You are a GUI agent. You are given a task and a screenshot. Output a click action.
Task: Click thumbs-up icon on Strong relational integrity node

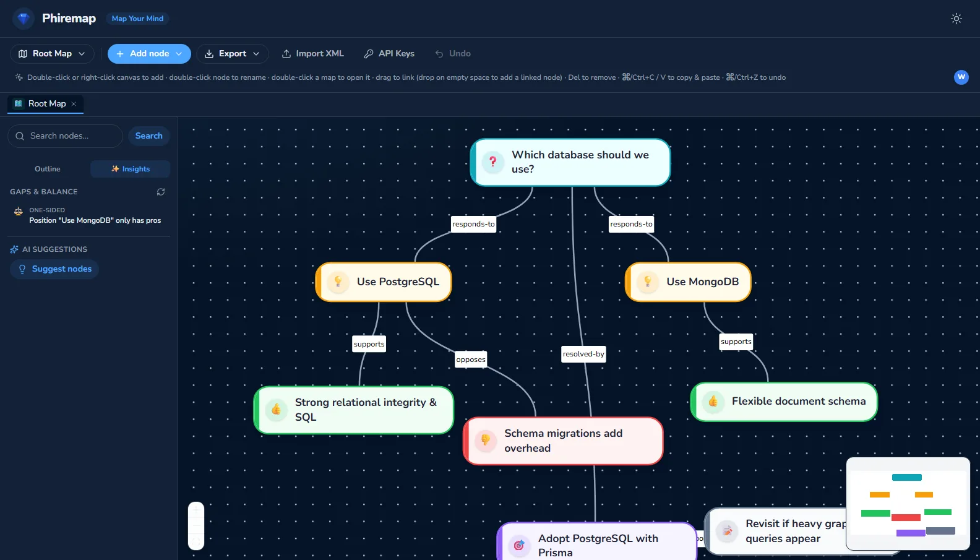[x=277, y=410]
